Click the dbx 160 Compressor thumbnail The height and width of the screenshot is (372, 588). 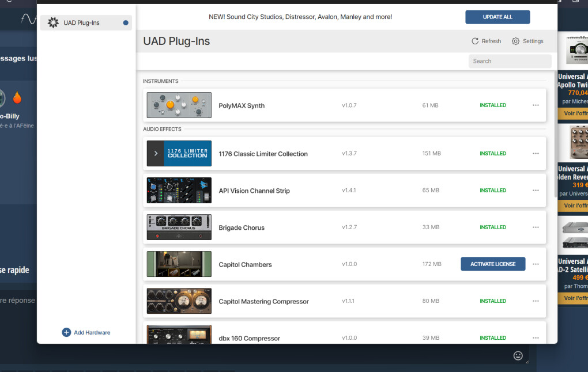click(179, 334)
